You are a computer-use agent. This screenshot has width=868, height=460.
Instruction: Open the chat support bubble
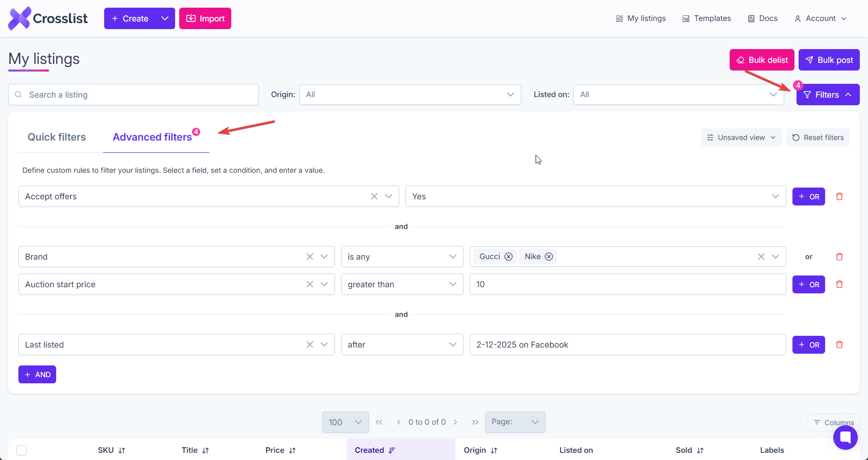point(845,438)
